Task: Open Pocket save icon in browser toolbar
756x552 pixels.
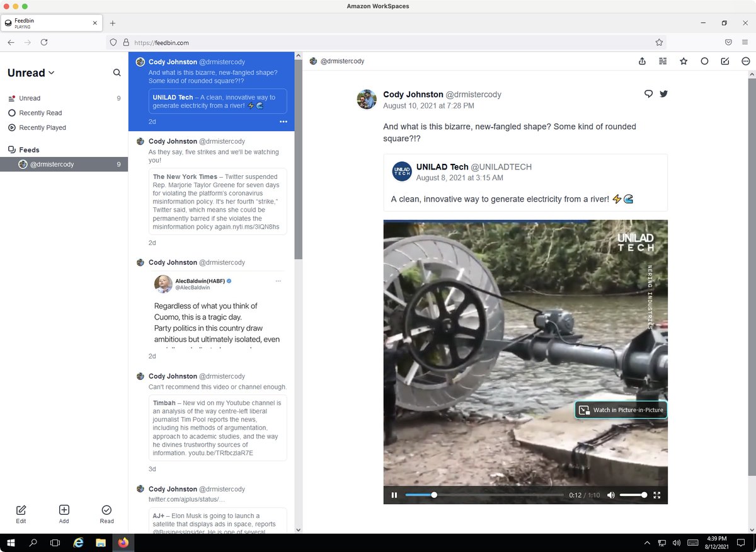Action: (728, 42)
